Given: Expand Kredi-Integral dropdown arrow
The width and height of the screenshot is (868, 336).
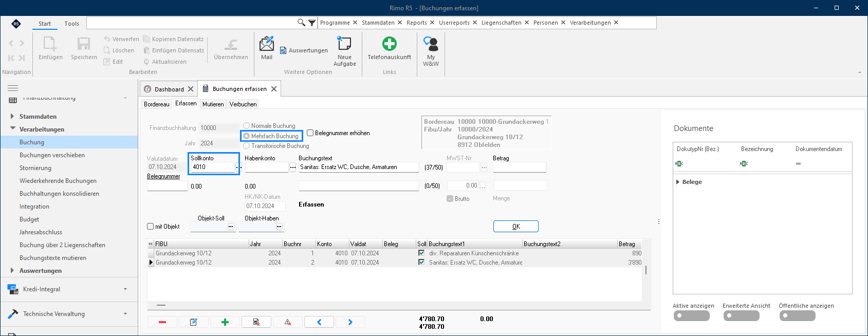Looking at the screenshot, I should click(125, 289).
